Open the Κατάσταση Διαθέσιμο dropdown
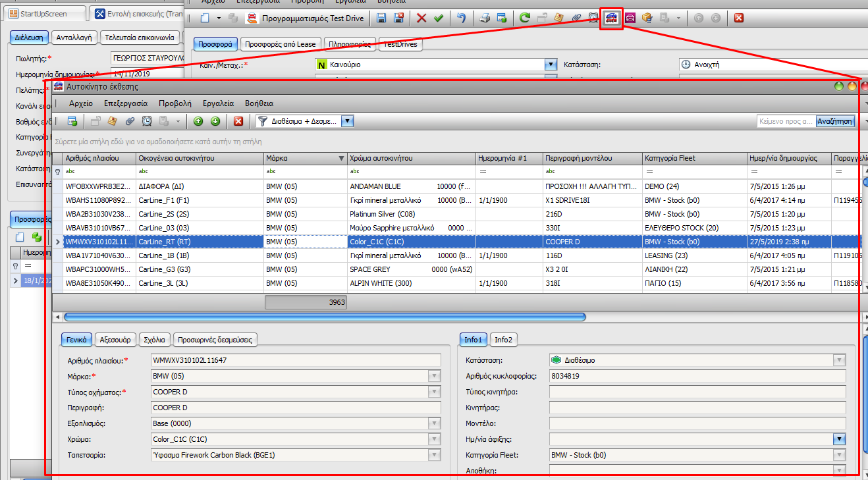Image resolution: width=868 pixels, height=480 pixels. click(839, 360)
